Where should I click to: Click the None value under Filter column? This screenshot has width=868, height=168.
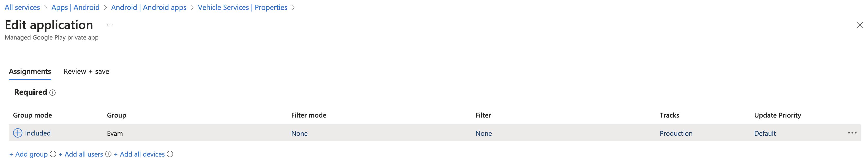click(x=484, y=133)
